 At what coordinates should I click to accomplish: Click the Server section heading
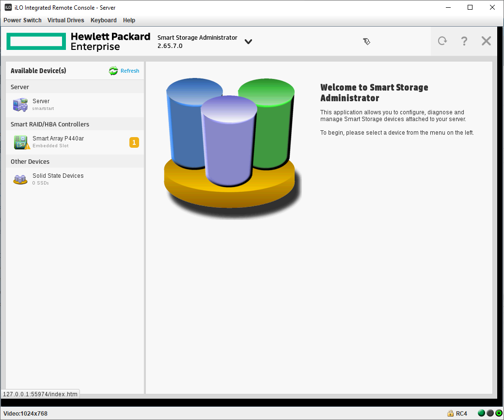point(19,87)
